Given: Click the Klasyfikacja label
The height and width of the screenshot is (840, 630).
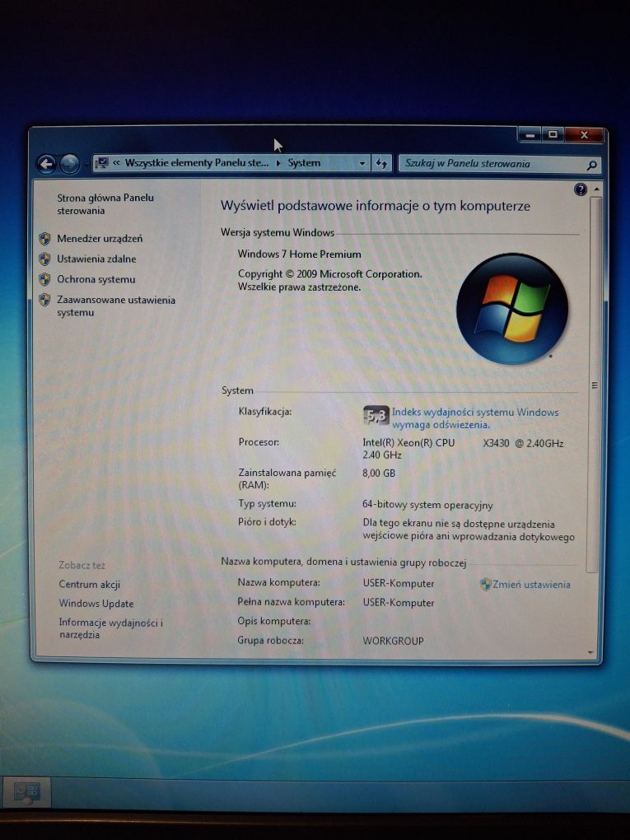Looking at the screenshot, I should 265,412.
